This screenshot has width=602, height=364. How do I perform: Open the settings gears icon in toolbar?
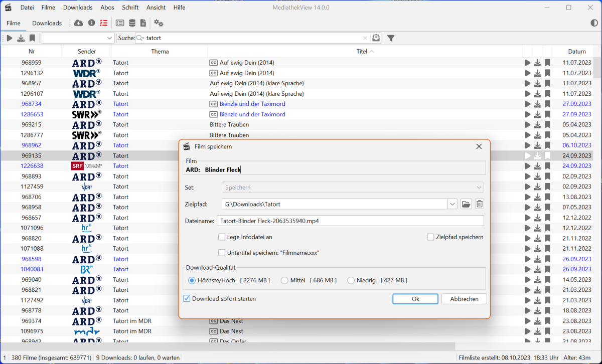[159, 23]
